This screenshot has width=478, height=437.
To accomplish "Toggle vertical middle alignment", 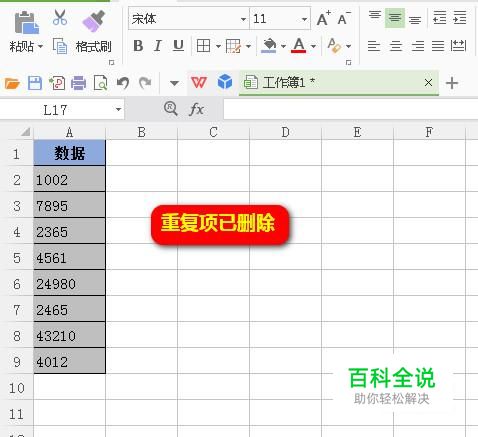I will [x=395, y=18].
